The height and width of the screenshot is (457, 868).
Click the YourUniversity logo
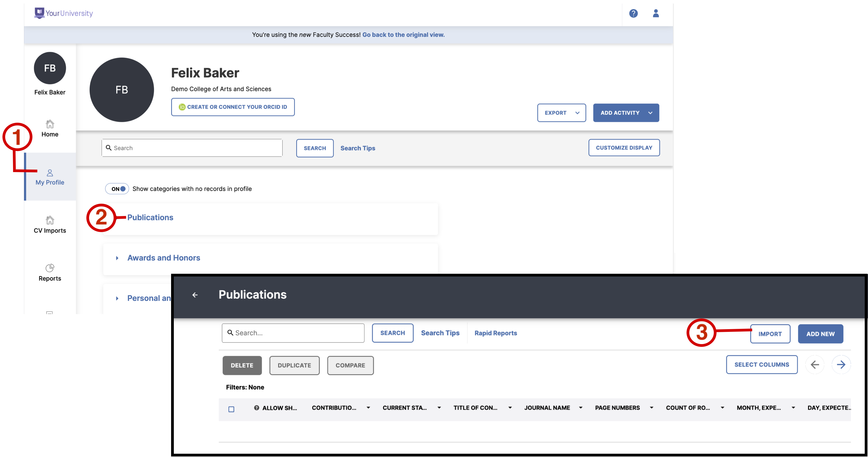pyautogui.click(x=63, y=13)
